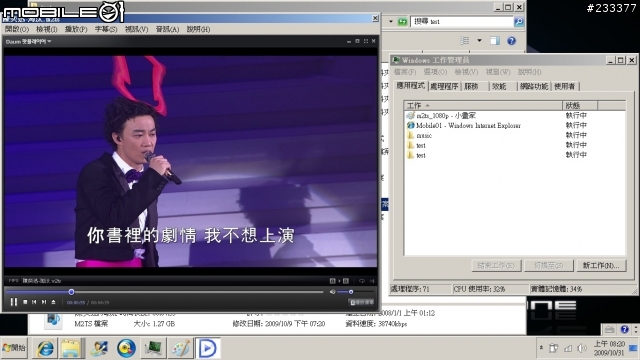Expand the view options dropdown arrow in Explorer
Screen dimensions: 640x360
coord(479,40)
